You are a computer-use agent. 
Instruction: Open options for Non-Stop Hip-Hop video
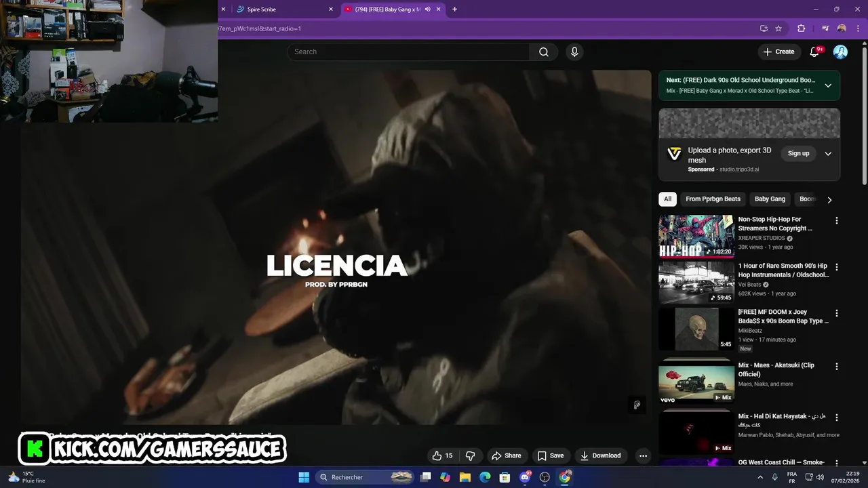(837, 221)
